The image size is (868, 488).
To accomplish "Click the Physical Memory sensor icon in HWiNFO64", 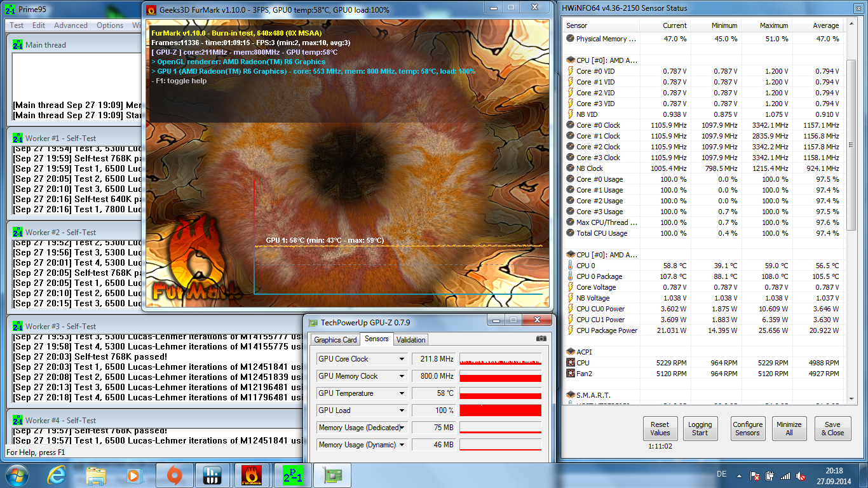I will pyautogui.click(x=570, y=39).
